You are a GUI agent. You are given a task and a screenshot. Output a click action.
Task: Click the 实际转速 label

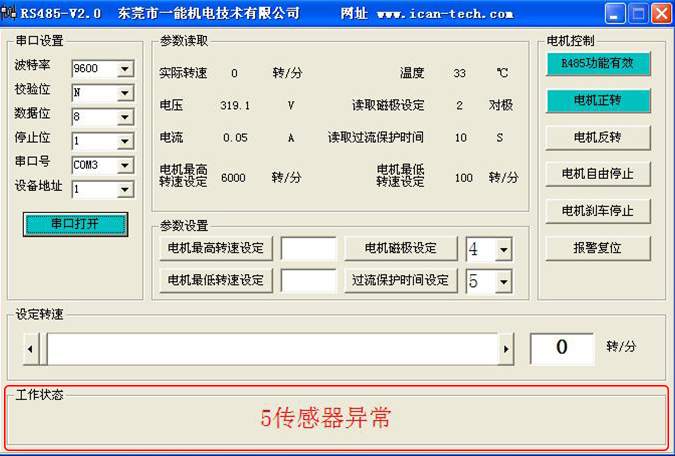point(183,73)
